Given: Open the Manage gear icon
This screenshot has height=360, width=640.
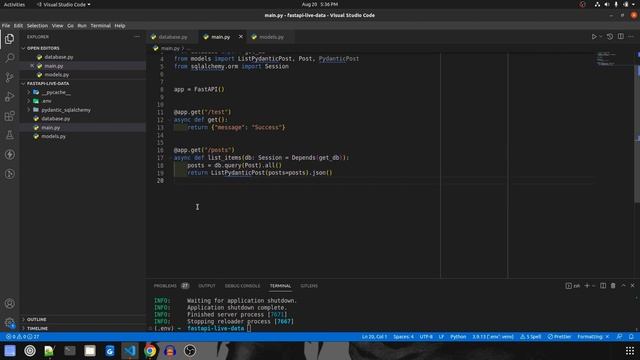Looking at the screenshot, I should coord(9,322).
